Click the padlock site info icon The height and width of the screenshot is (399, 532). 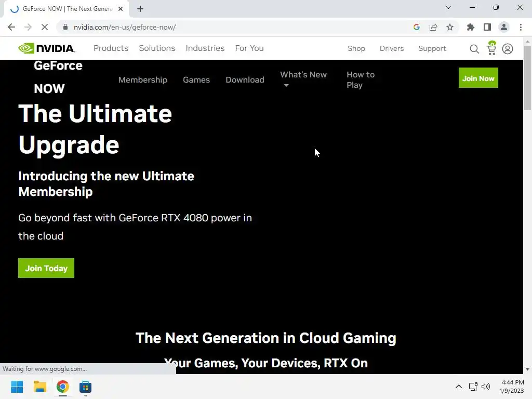point(65,27)
